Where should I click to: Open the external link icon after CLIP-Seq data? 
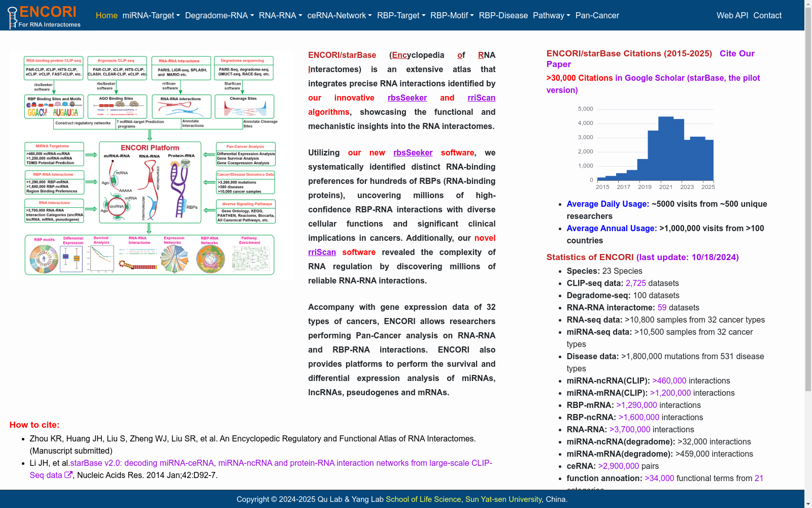[x=69, y=475]
